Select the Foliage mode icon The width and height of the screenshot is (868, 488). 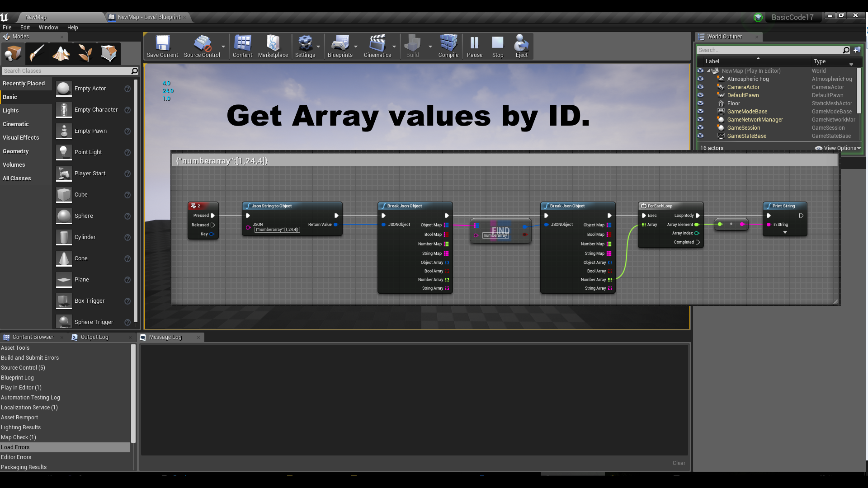pyautogui.click(x=85, y=54)
